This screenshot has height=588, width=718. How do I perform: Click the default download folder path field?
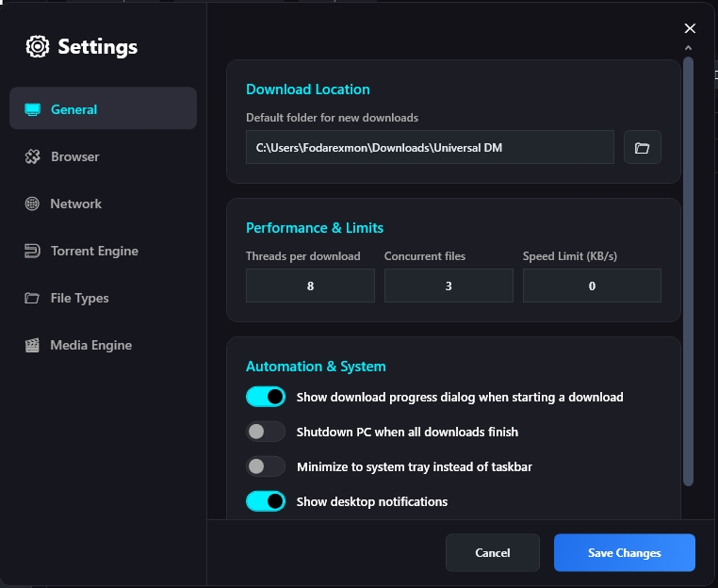[x=430, y=147]
